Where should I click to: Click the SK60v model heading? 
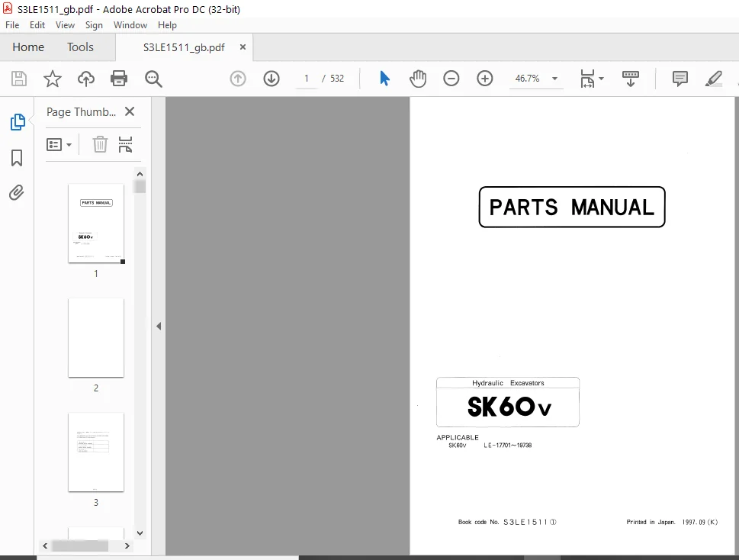coord(509,407)
